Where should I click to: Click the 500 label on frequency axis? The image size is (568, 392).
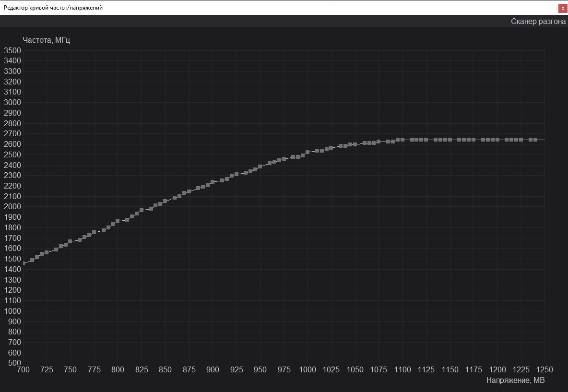[x=14, y=363]
